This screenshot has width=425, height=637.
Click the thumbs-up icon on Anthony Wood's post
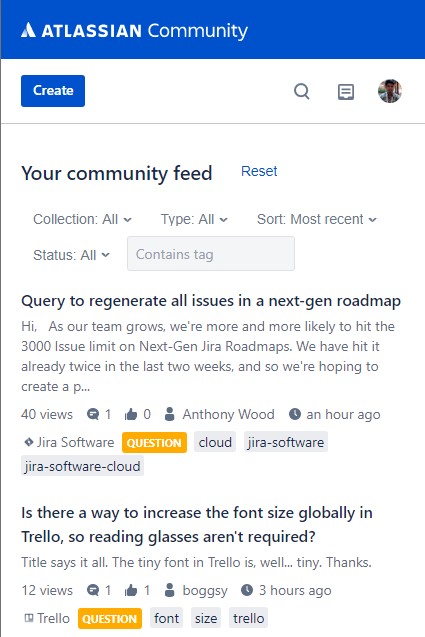[x=131, y=414]
